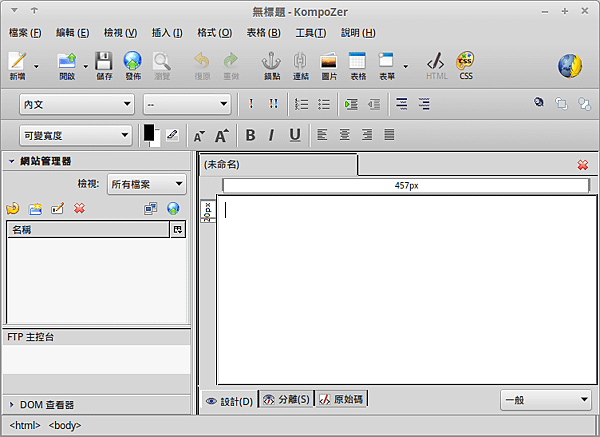
Task: Click the <html> tag in status bar
Action: (x=25, y=425)
